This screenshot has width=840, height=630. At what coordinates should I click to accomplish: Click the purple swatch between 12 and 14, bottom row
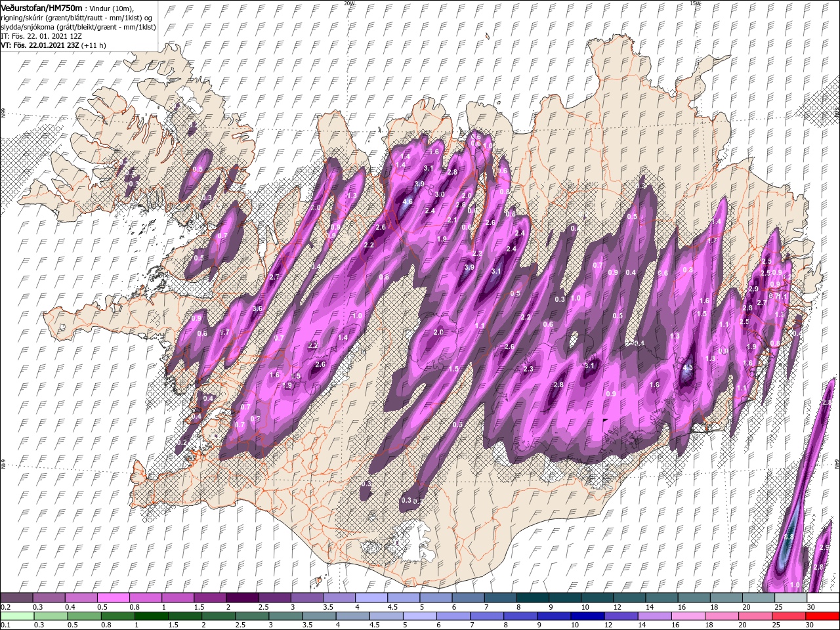tap(620, 616)
